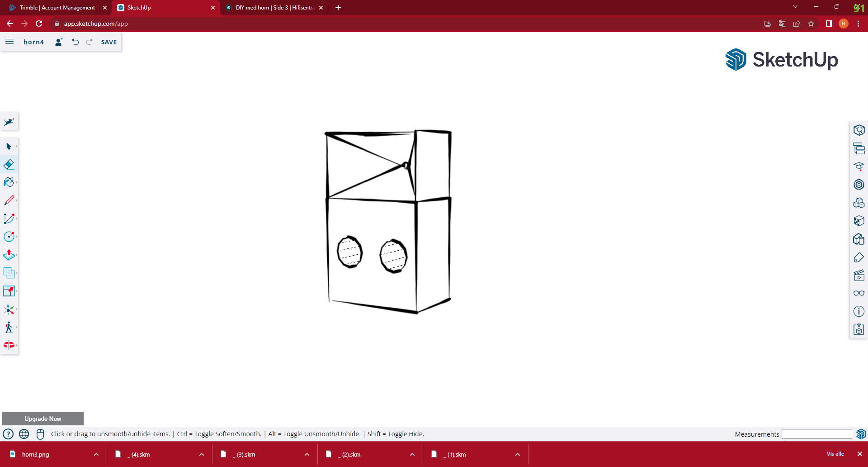The height and width of the screenshot is (467, 868).
Task: Close the downloads bar
Action: point(860,454)
